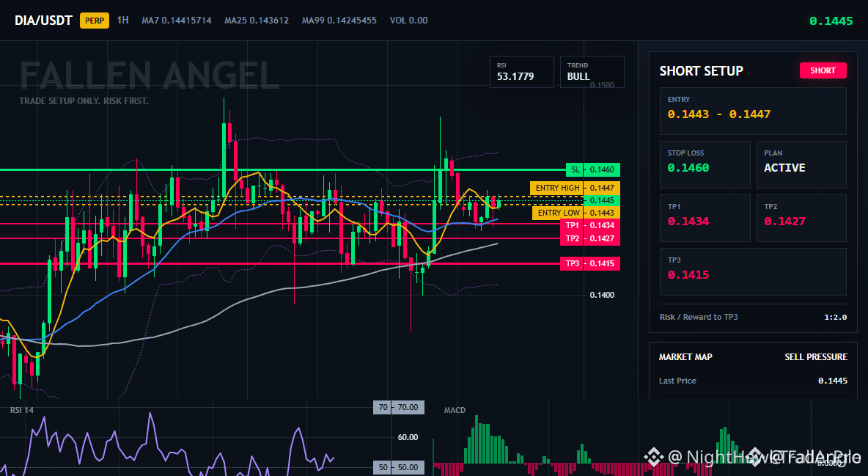Click the RSI 50.00 level tag
The image size is (868, 476).
pos(399,468)
